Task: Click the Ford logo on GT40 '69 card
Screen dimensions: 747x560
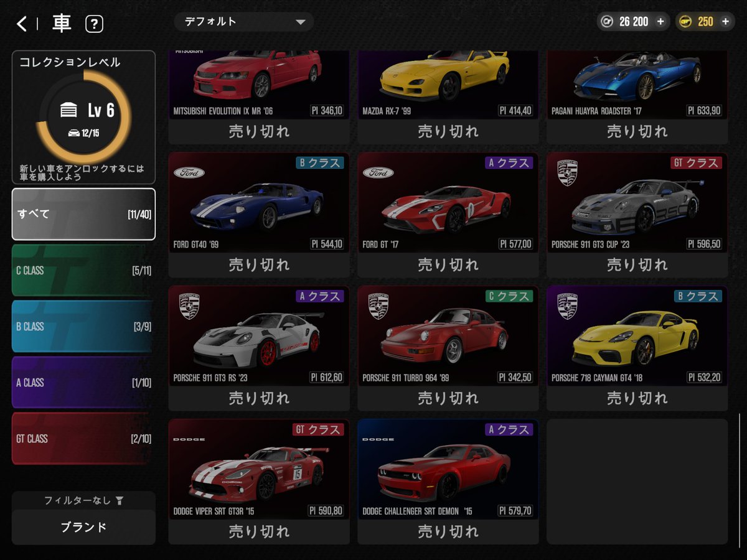Action: pos(189,172)
